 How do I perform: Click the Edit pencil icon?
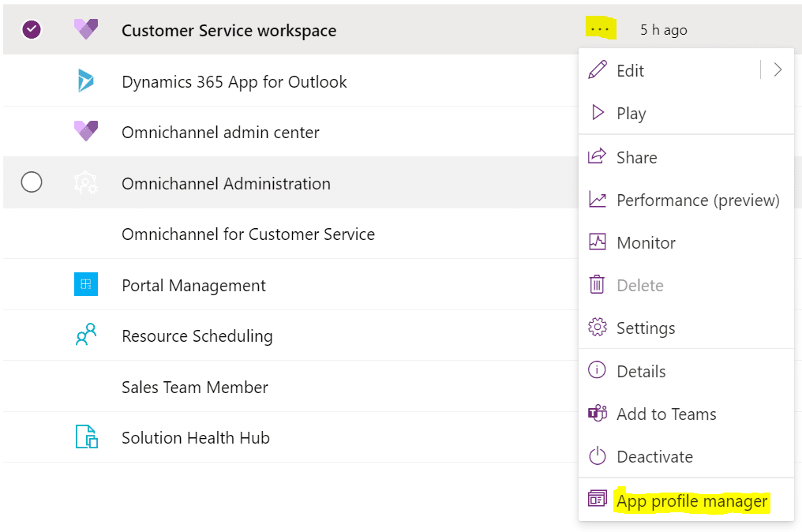click(598, 70)
